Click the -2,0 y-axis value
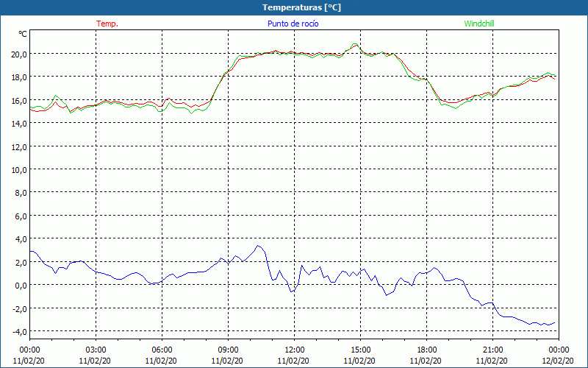 21,308
